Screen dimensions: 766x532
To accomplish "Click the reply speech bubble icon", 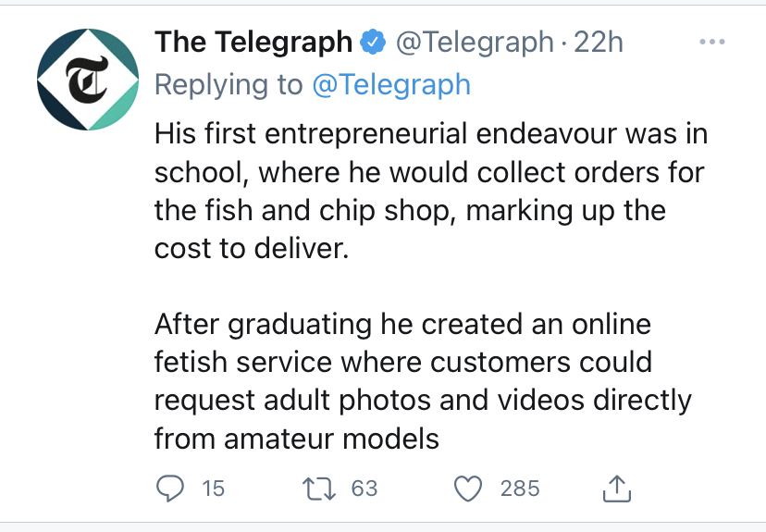I will 168,488.
